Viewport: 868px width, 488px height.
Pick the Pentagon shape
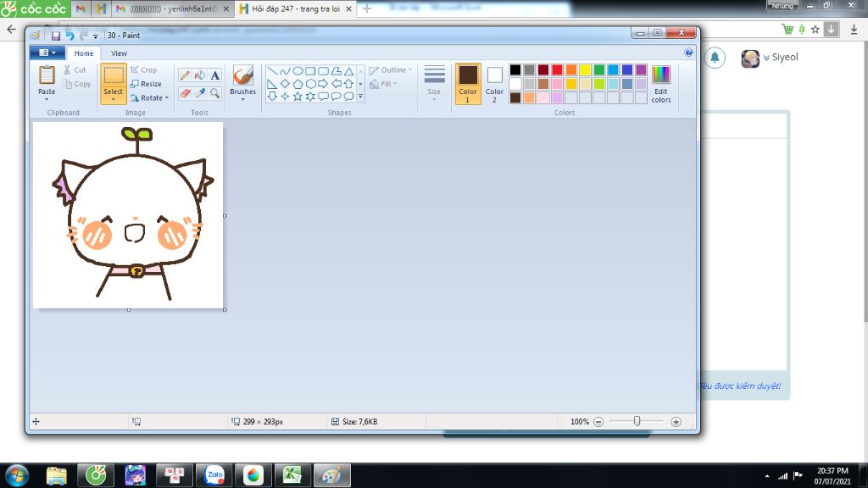[298, 84]
